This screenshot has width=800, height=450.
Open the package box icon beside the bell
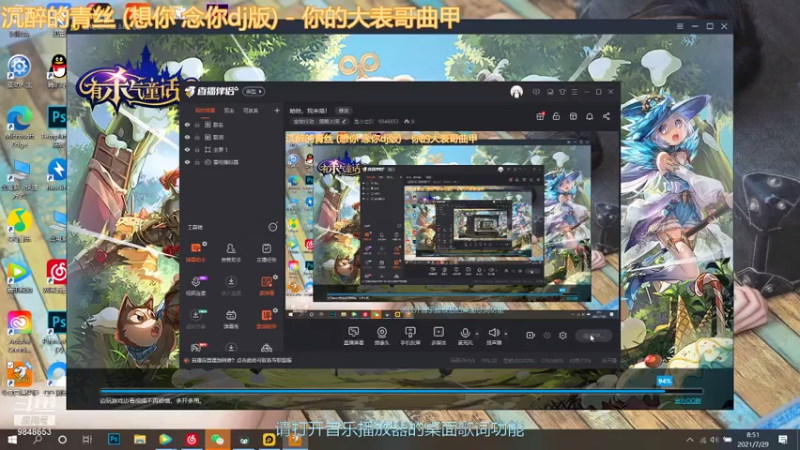tap(573, 116)
